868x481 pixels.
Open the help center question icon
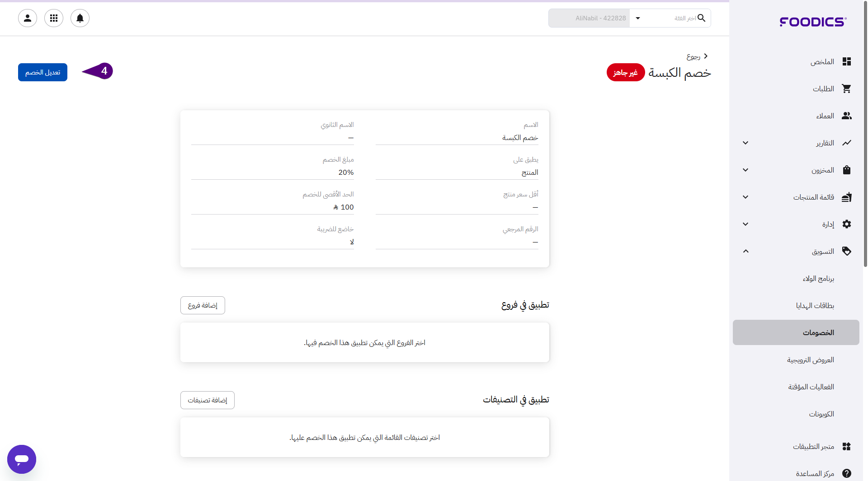pyautogui.click(x=847, y=473)
